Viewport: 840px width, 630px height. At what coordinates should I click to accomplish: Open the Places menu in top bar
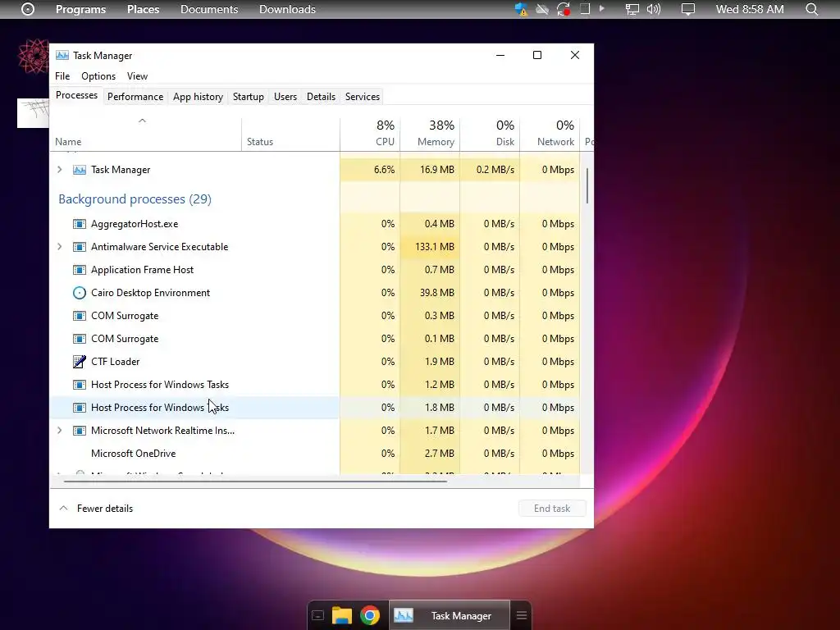pyautogui.click(x=143, y=9)
